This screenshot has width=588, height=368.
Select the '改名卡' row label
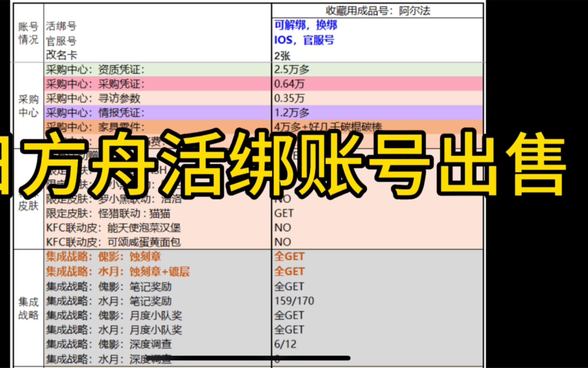61,55
